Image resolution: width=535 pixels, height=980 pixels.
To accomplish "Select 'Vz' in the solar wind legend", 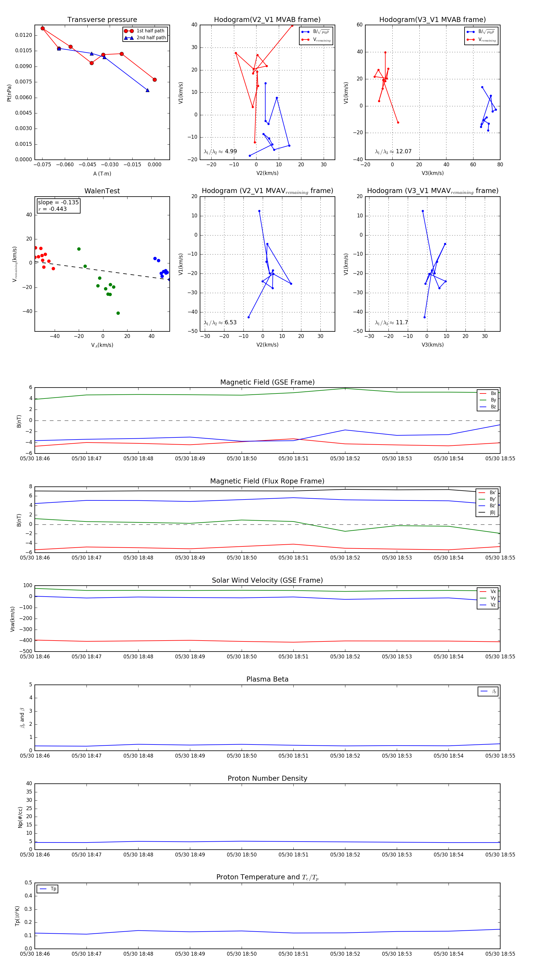I will (488, 605).
